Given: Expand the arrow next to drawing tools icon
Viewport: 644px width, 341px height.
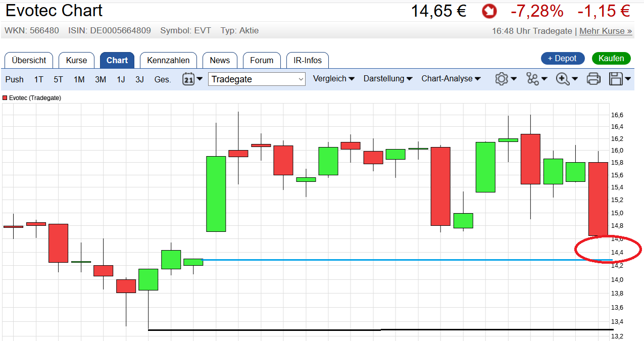Looking at the screenshot, I should tap(544, 79).
